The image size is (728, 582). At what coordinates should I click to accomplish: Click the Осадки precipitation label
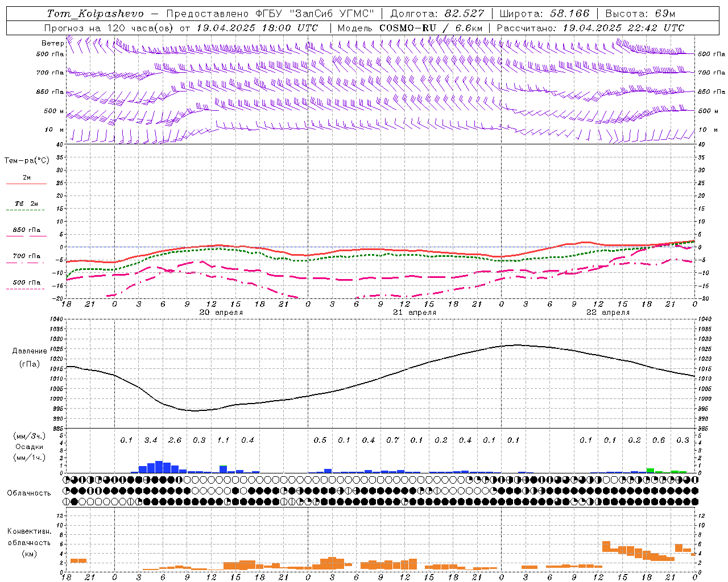[x=30, y=447]
